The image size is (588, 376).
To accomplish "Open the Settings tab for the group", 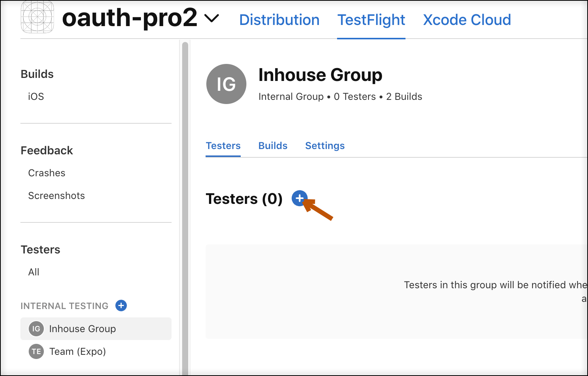I will pyautogui.click(x=325, y=146).
